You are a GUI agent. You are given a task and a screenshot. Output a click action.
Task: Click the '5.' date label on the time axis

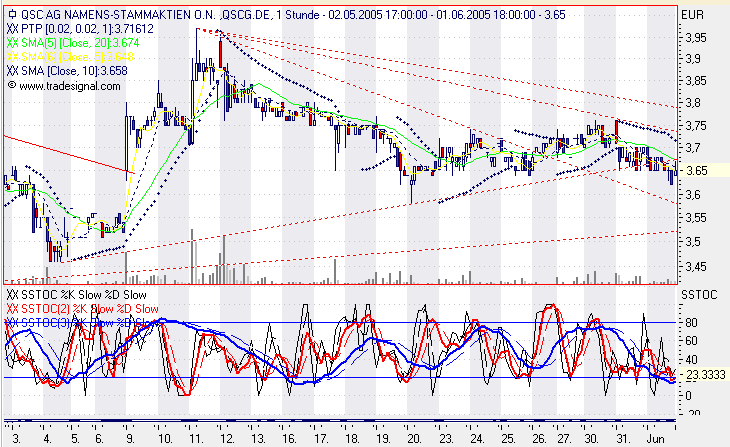tap(75, 439)
